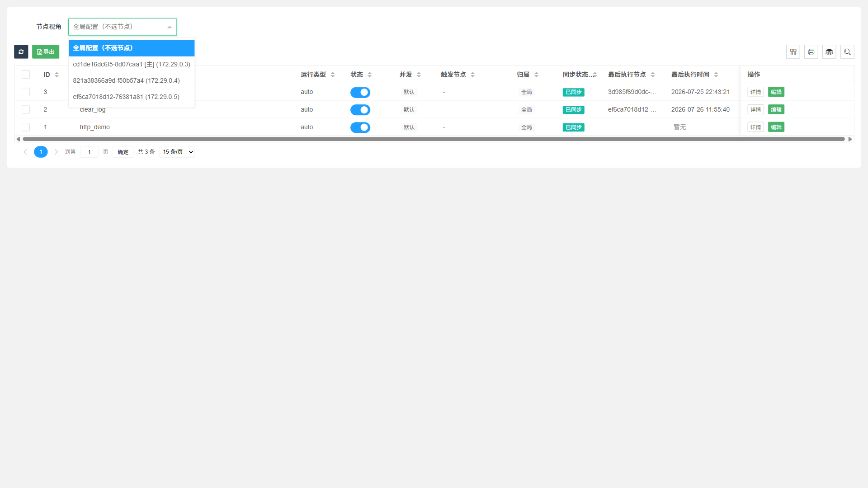Image resolution: width=868 pixels, height=488 pixels.
Task: Click the horizontal table scrollbar
Action: click(x=434, y=139)
